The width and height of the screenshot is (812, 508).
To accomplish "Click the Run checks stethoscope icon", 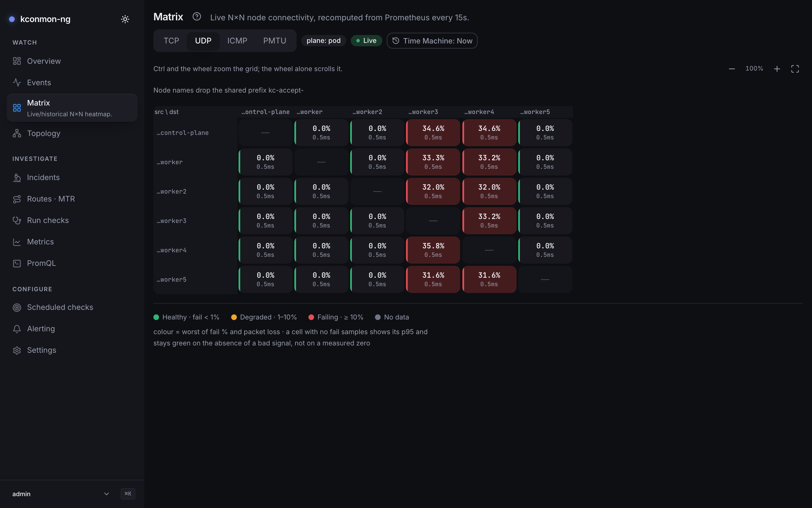I will (17, 220).
